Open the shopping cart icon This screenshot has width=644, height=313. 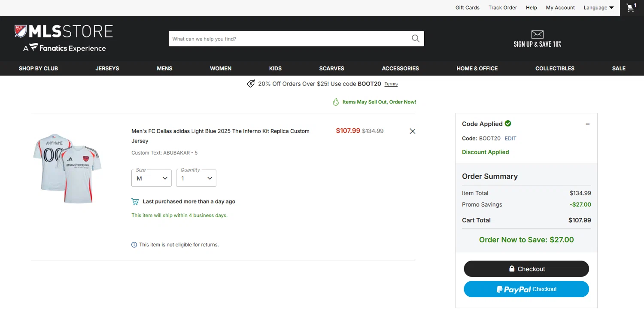pos(632,8)
